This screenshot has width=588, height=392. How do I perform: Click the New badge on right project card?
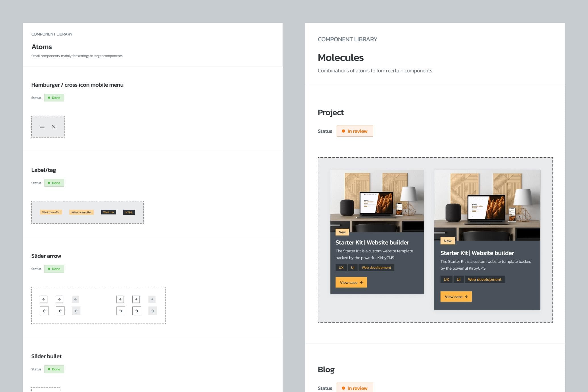(x=447, y=241)
